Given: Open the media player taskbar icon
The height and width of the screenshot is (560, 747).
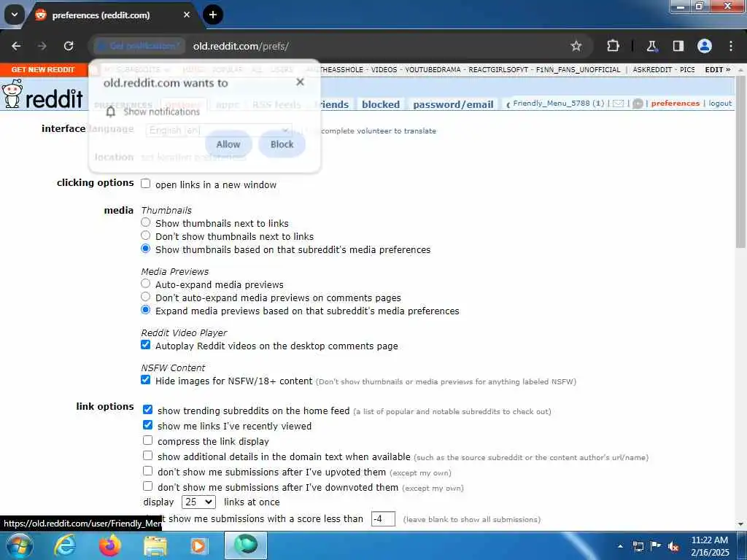Looking at the screenshot, I should coord(198,545).
